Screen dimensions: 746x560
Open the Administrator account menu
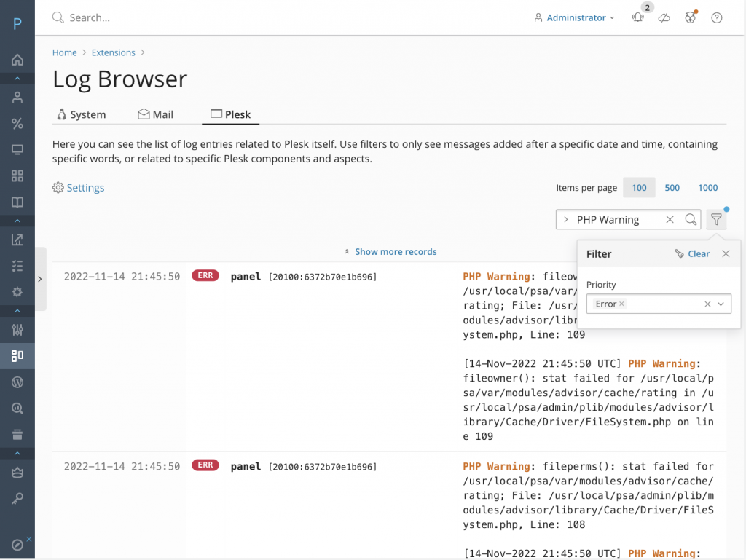(x=575, y=17)
